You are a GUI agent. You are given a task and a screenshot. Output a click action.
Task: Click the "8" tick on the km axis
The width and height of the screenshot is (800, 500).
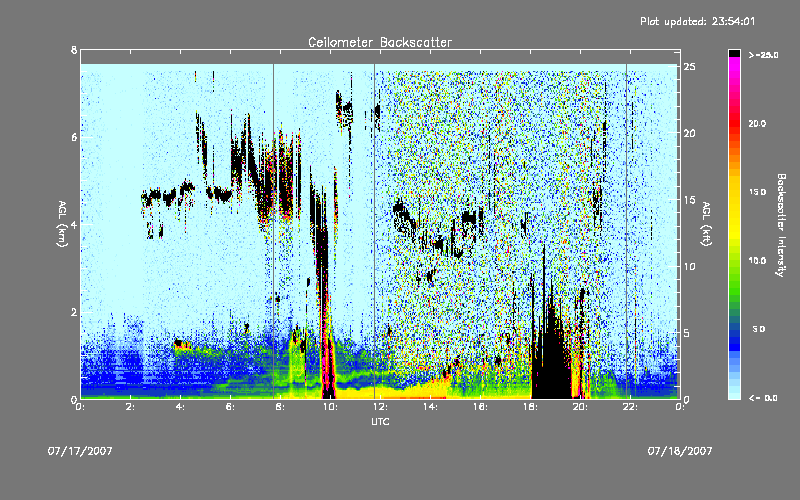coord(74,50)
